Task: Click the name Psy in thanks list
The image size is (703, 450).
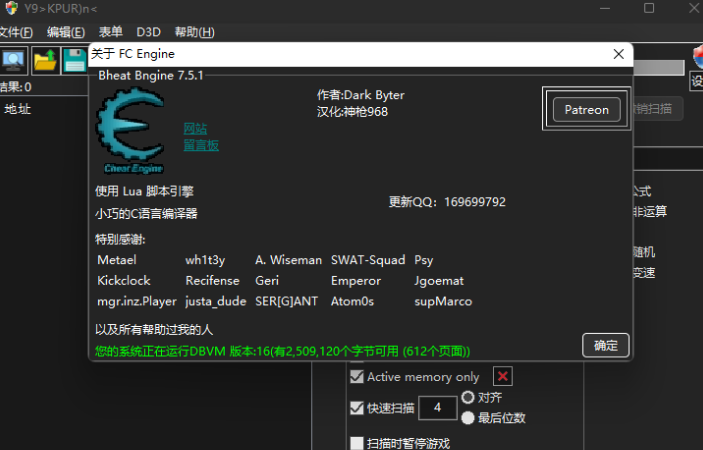Action: click(424, 260)
